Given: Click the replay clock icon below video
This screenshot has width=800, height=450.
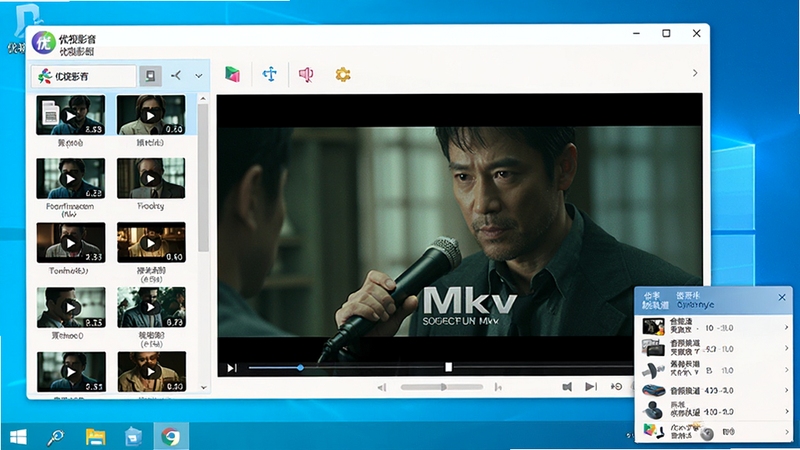Looking at the screenshot, I should (x=616, y=387).
